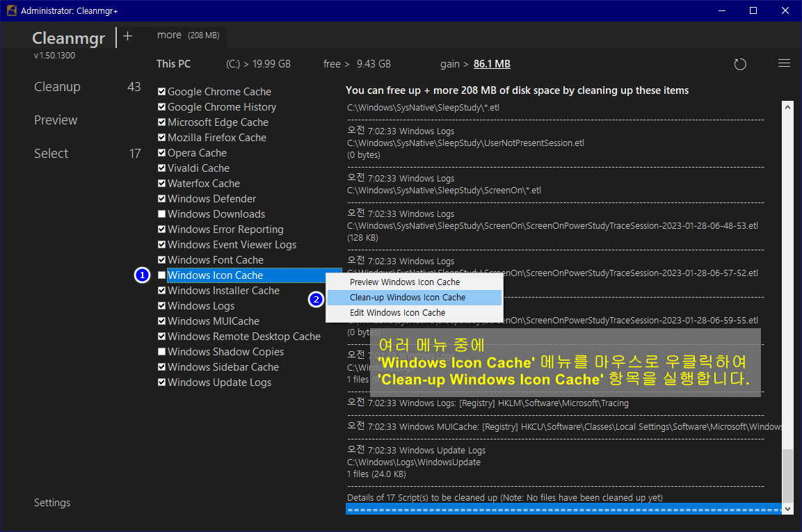
Task: Uncheck Google Chrome History checkbox
Action: click(161, 107)
